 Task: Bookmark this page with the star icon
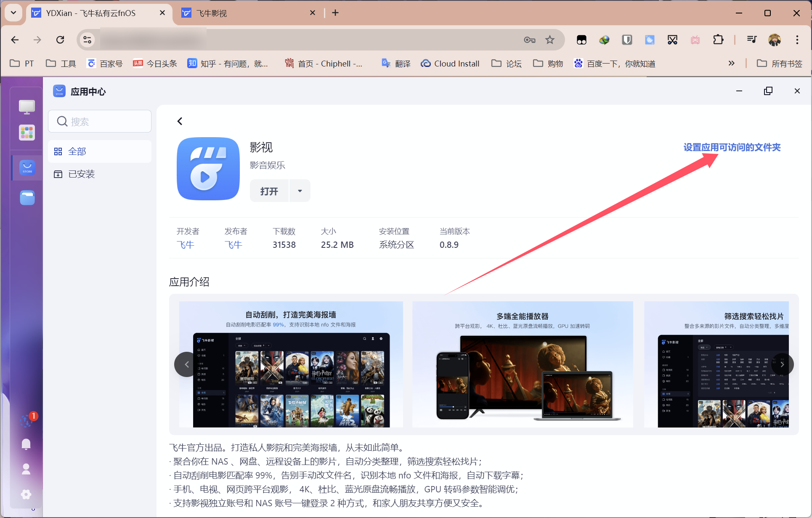550,40
